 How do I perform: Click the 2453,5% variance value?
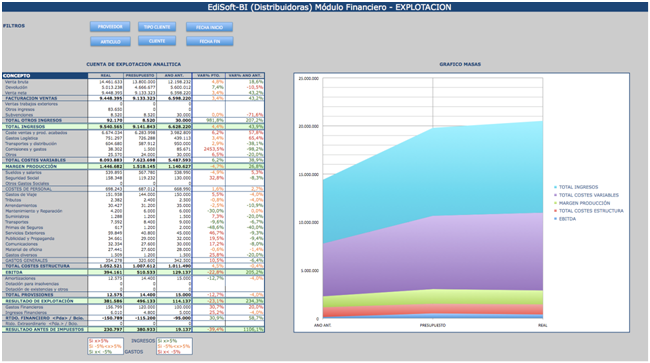click(x=213, y=149)
